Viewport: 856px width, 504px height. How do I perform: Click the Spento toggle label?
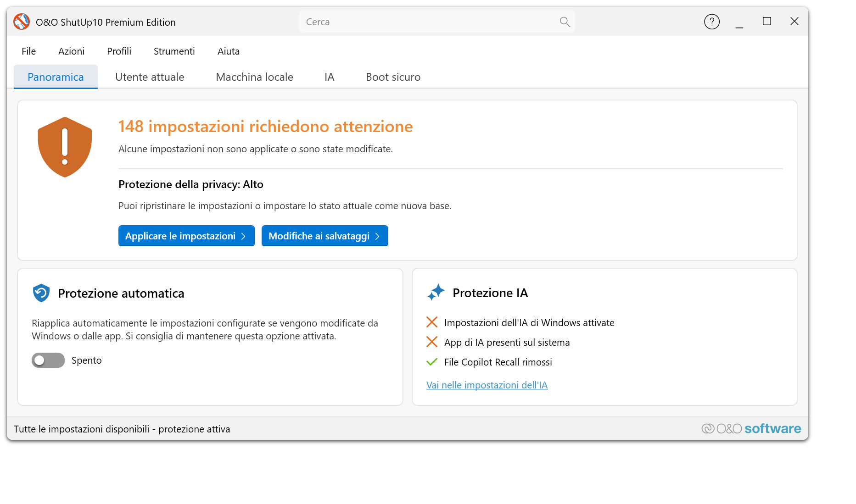pos(86,360)
